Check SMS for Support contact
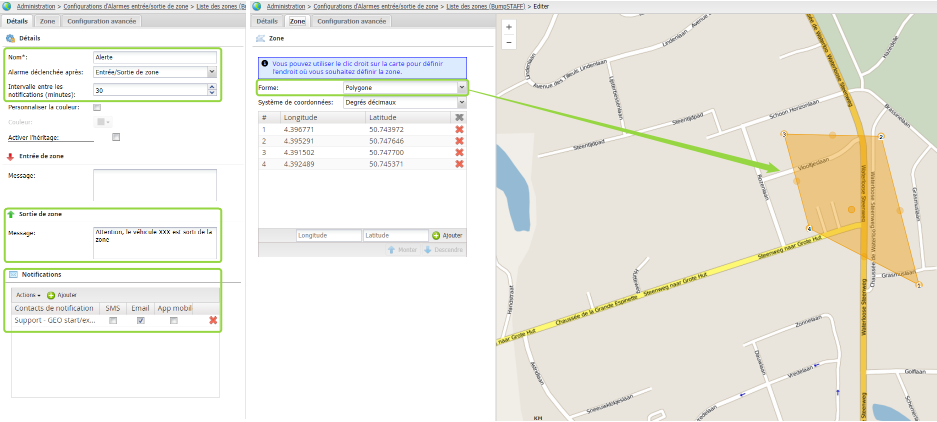Screen dimensions: 937x422 pyautogui.click(x=112, y=321)
